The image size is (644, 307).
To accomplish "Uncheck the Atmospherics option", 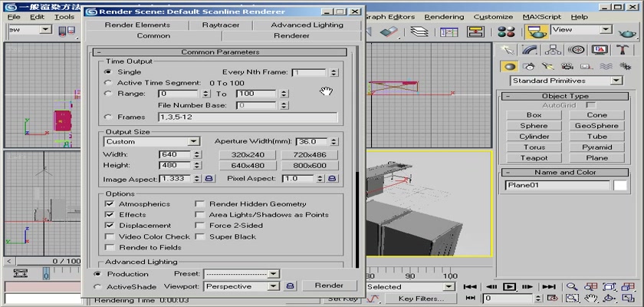I will tap(110, 204).
